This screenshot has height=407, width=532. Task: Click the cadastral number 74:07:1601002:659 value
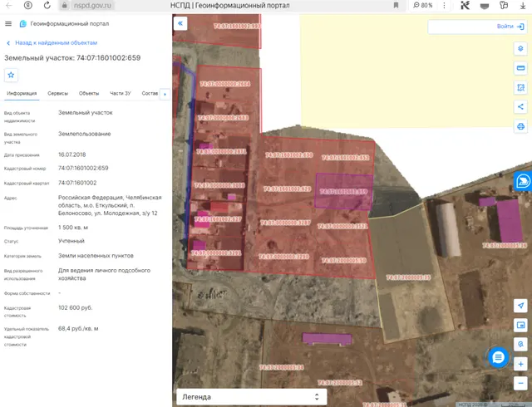point(83,168)
